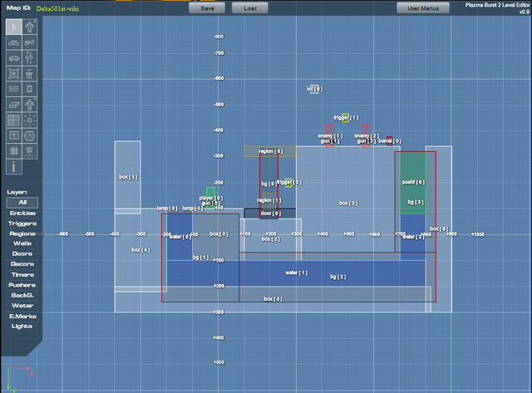Select the bg [1] background label
This screenshot has width=532, height=393.
201,258
